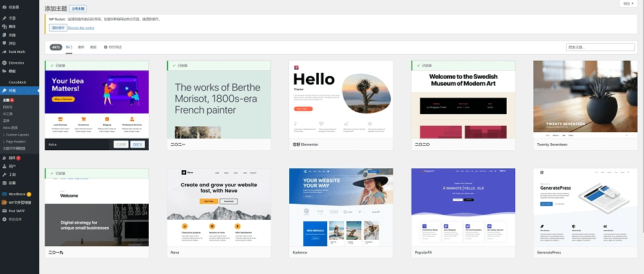
Task: Click the search themes input field
Action: (600, 47)
